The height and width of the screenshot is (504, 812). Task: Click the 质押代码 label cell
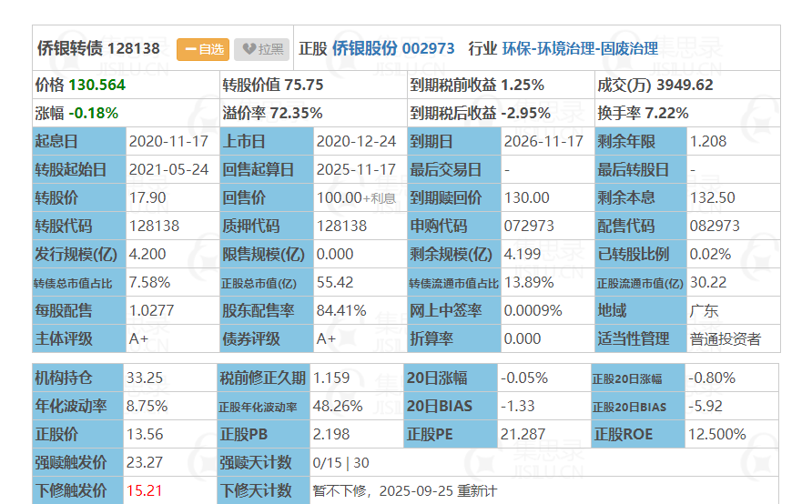(x=267, y=227)
